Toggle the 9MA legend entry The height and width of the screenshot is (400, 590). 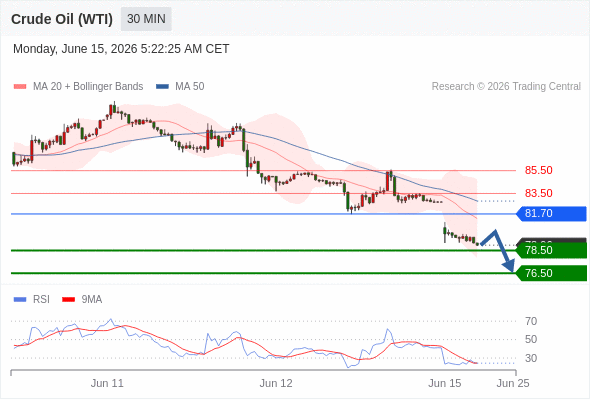coord(82,300)
